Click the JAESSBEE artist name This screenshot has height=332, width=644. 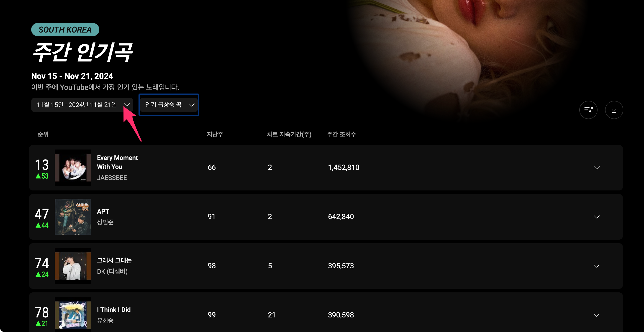(x=112, y=178)
